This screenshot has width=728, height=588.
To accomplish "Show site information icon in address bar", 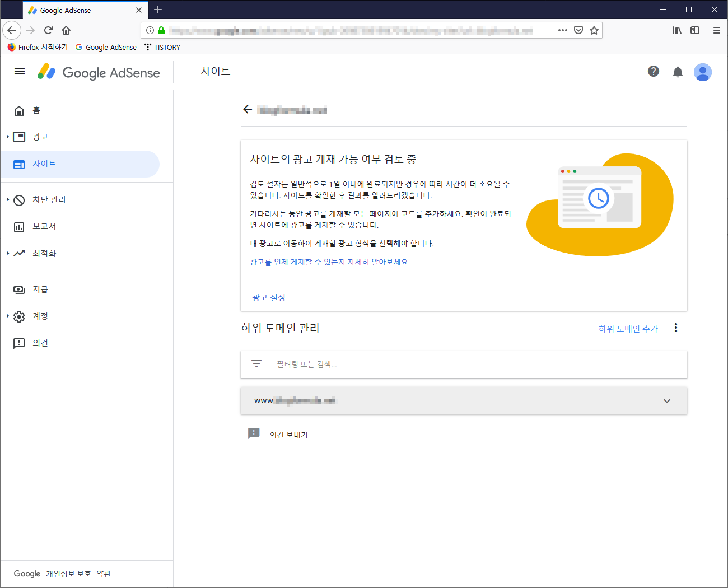I will click(x=150, y=30).
